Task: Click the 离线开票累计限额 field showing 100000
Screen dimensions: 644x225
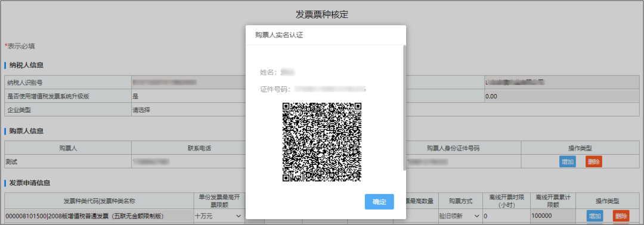Action: 553,215
